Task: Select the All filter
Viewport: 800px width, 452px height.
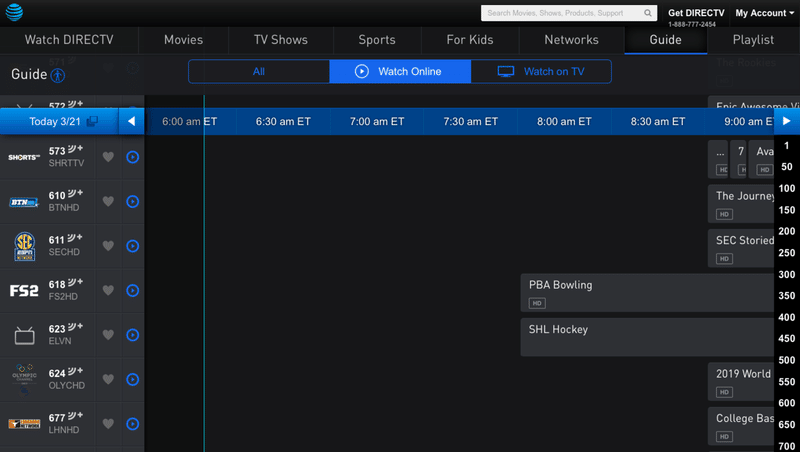Action: (x=259, y=71)
